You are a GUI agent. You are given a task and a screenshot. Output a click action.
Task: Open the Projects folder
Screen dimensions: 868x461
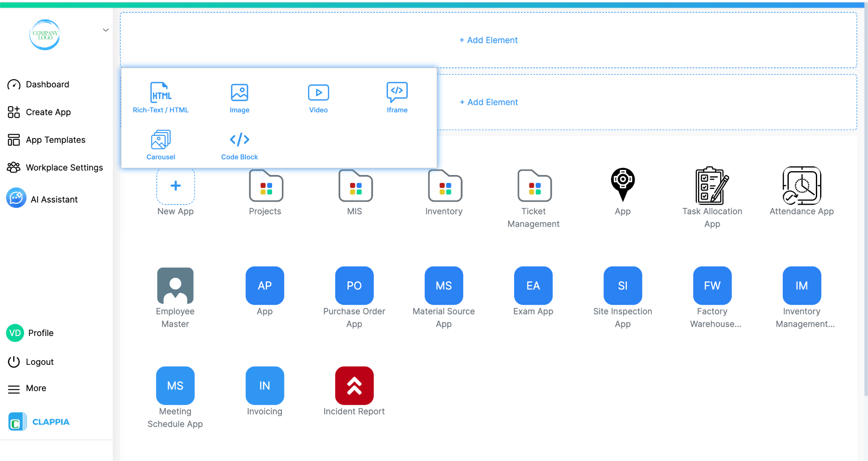[265, 186]
